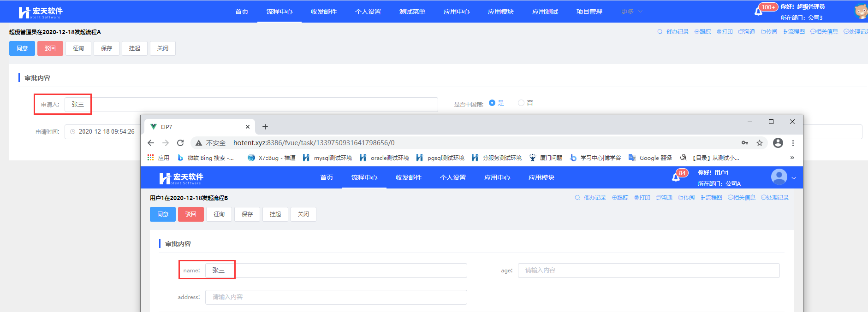Click the notification bell showing 84
868x312 pixels.
[676, 177]
